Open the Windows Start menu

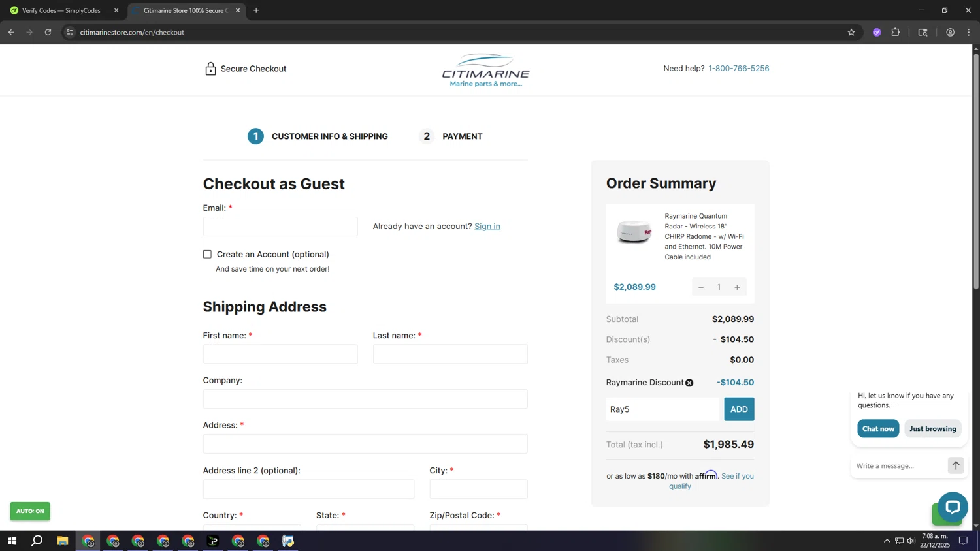[x=12, y=541]
